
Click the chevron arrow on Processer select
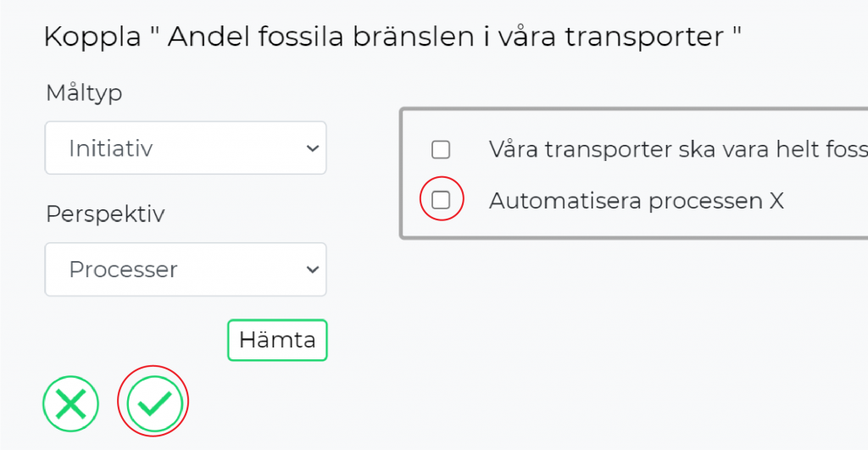pos(313,269)
